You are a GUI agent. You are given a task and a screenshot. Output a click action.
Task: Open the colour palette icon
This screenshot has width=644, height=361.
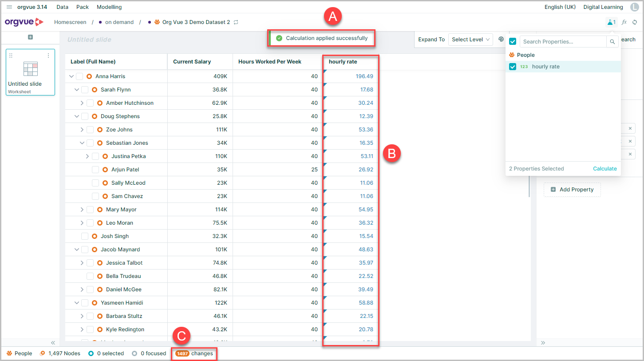501,39
